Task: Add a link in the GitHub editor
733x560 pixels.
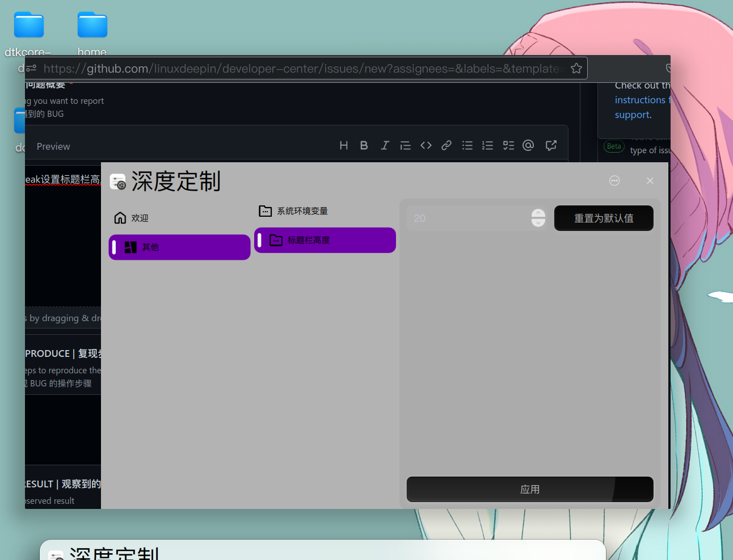Action: click(x=446, y=145)
